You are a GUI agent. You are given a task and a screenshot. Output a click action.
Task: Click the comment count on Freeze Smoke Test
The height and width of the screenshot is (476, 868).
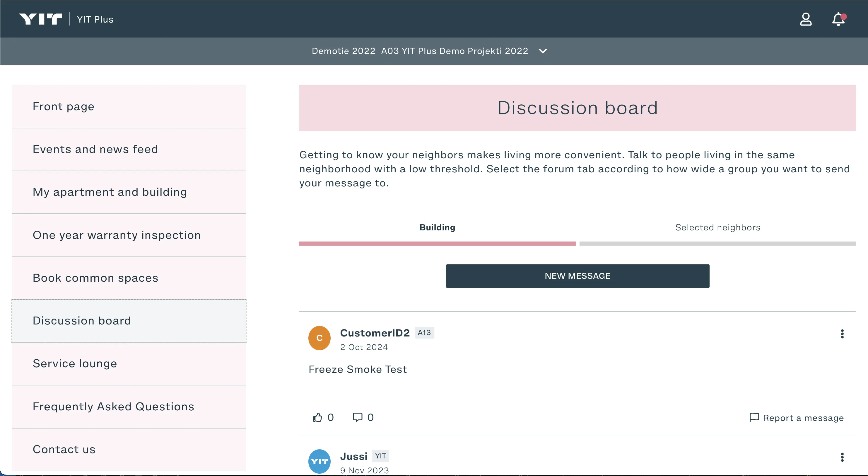[x=370, y=418]
